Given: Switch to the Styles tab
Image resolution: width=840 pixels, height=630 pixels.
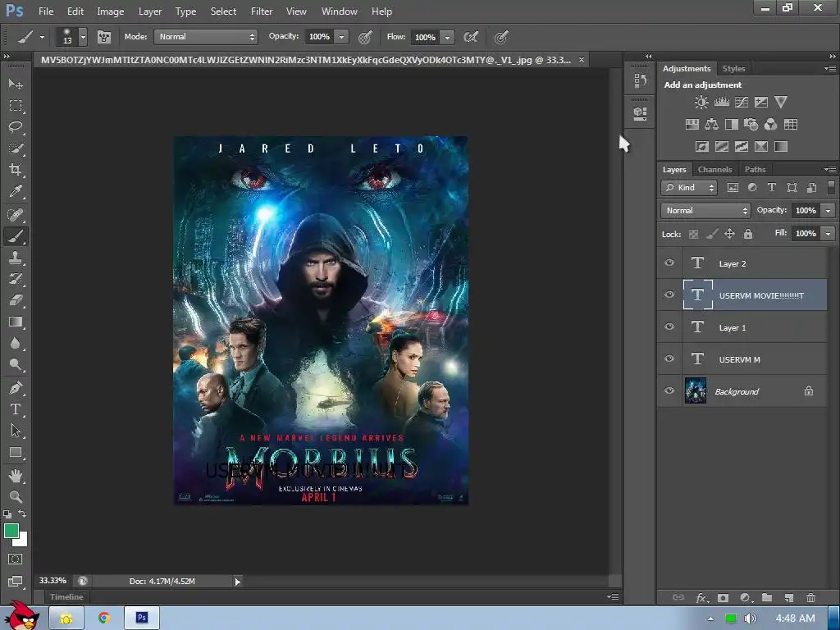Looking at the screenshot, I should (x=733, y=69).
